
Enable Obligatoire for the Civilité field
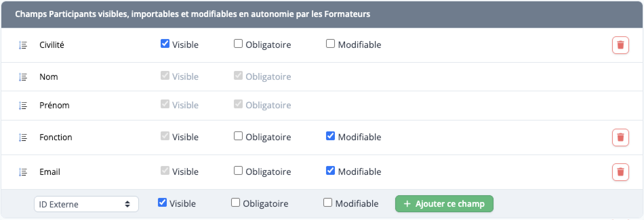click(x=238, y=44)
